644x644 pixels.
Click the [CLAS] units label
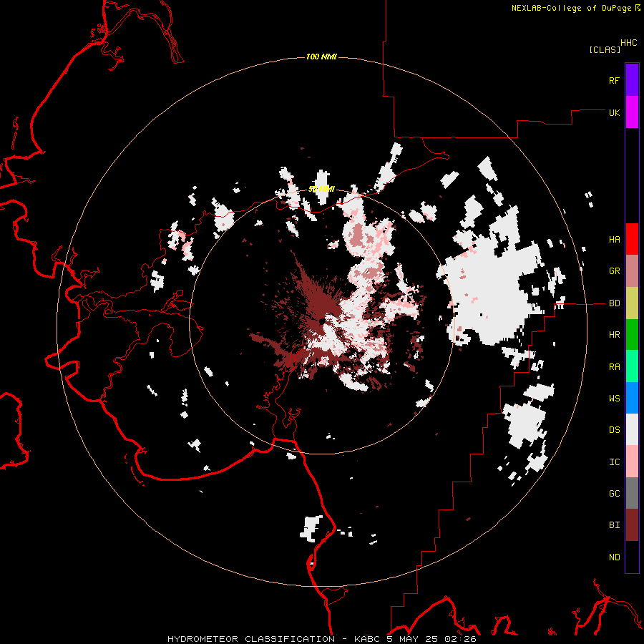605,49
